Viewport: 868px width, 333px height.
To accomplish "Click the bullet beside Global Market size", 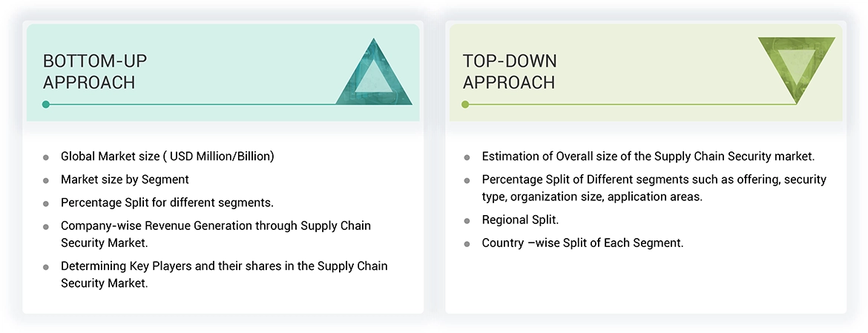I will point(46,157).
